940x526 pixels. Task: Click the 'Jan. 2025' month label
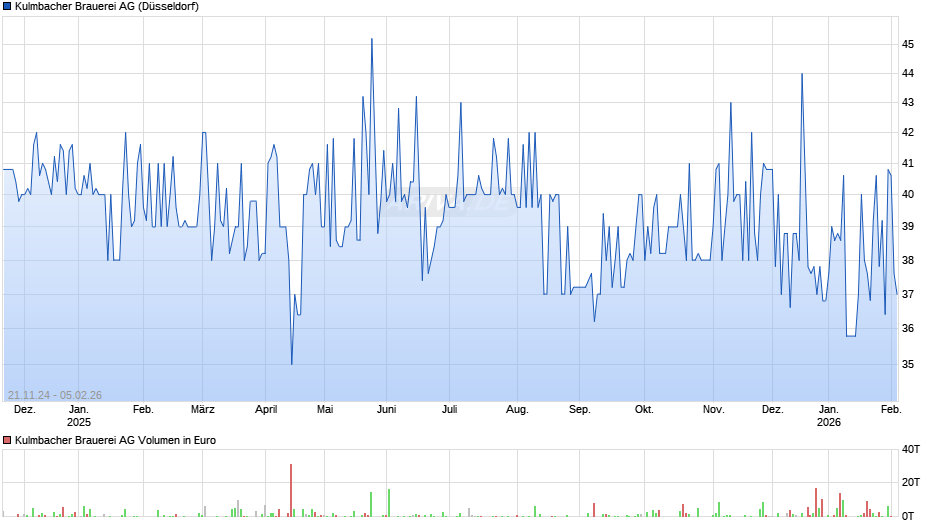(x=79, y=416)
